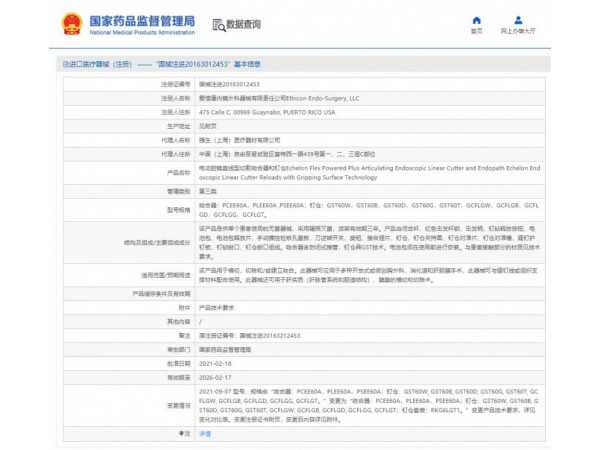
Task: Click the 产品技术要求 attachment value
Action: 217,308
